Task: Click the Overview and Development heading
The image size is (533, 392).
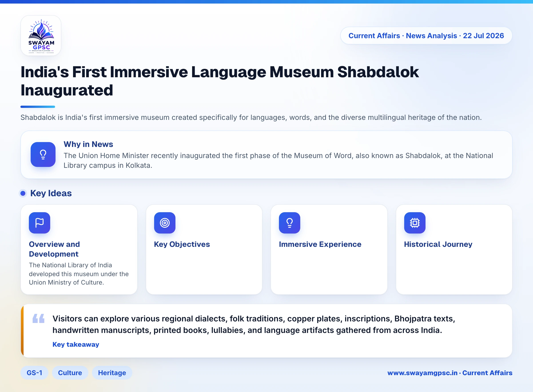Action: [54, 249]
